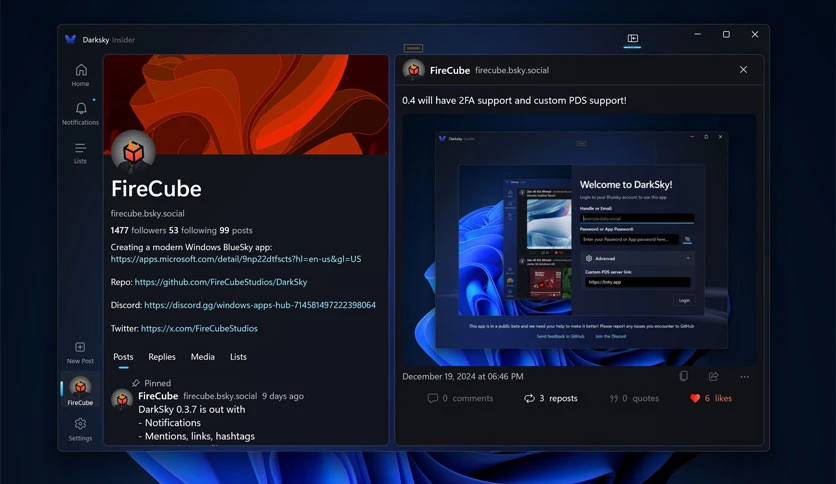Viewport: 836px width, 484px height.
Task: Open the embedded login screenshot image
Action: point(579,240)
